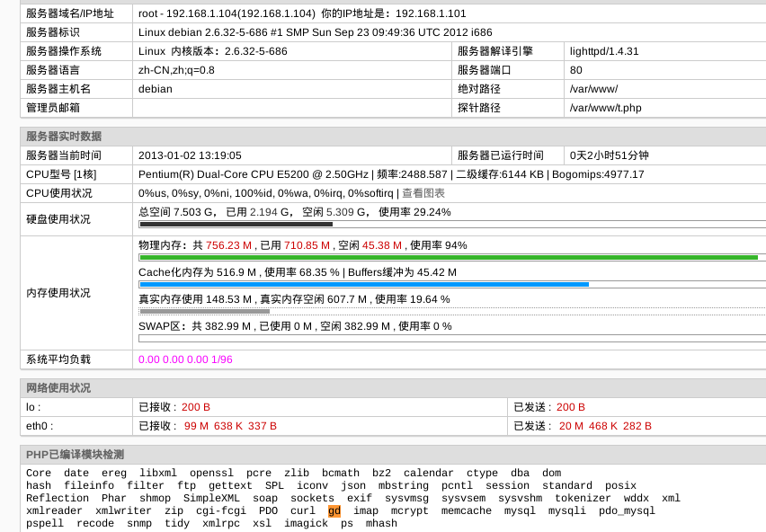The image size is (766, 532).
Task: Click the PHP已编译模块检测 section header
Action: (x=76, y=455)
